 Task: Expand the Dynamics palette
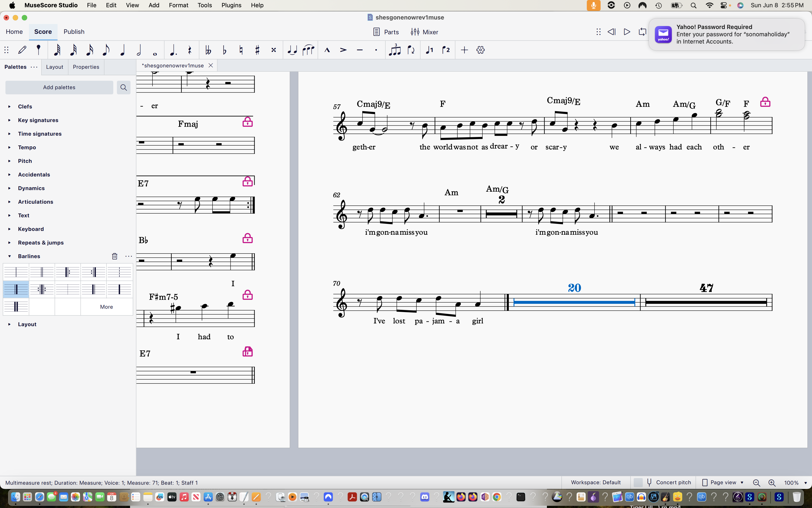pyautogui.click(x=9, y=188)
